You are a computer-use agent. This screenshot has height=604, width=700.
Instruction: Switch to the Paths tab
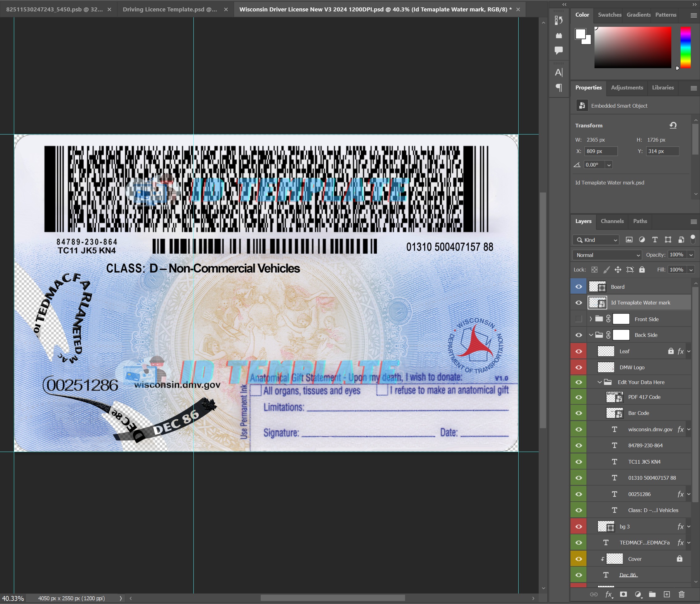640,221
